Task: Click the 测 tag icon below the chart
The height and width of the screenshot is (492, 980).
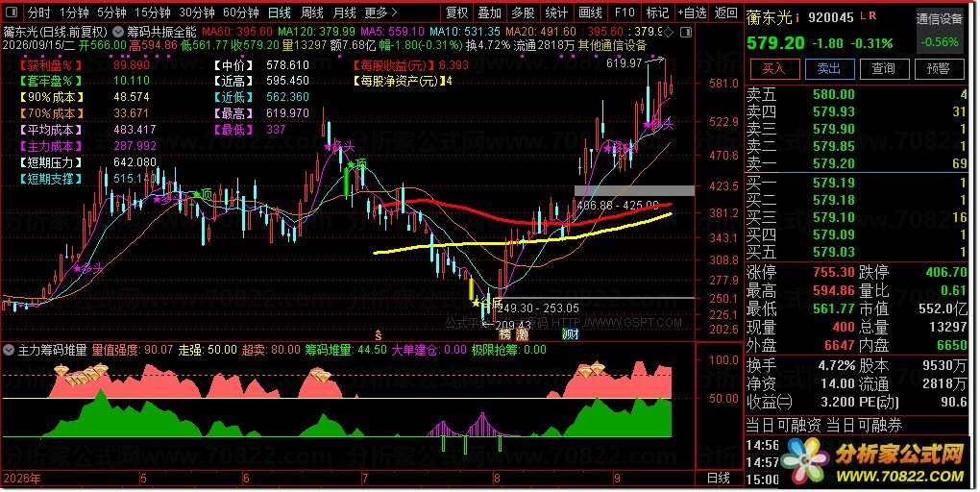Action: click(x=570, y=334)
